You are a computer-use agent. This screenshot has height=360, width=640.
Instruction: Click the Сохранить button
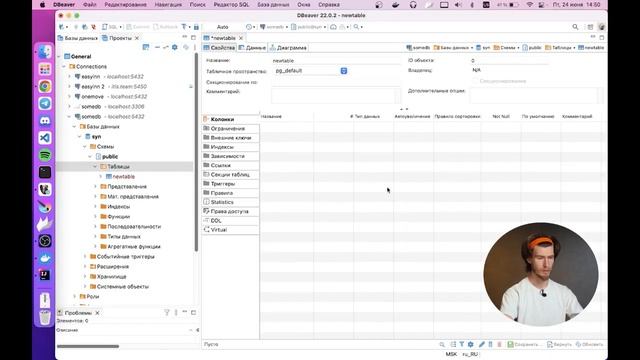[524, 344]
